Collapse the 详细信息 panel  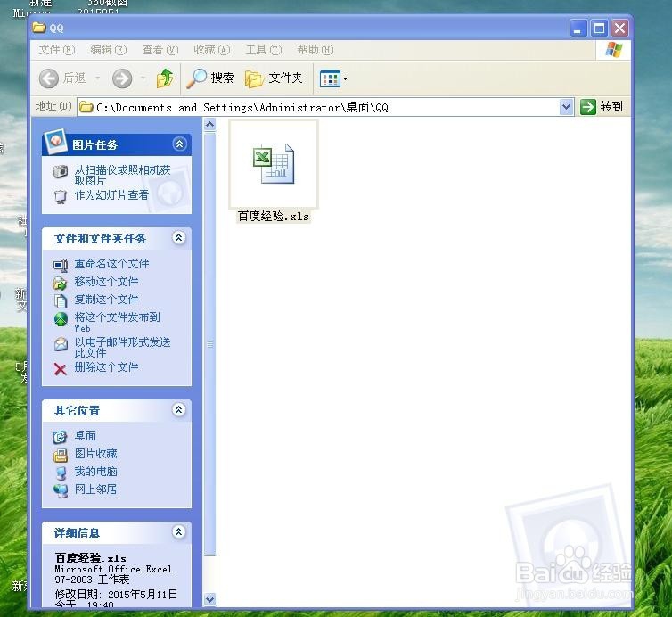(179, 531)
